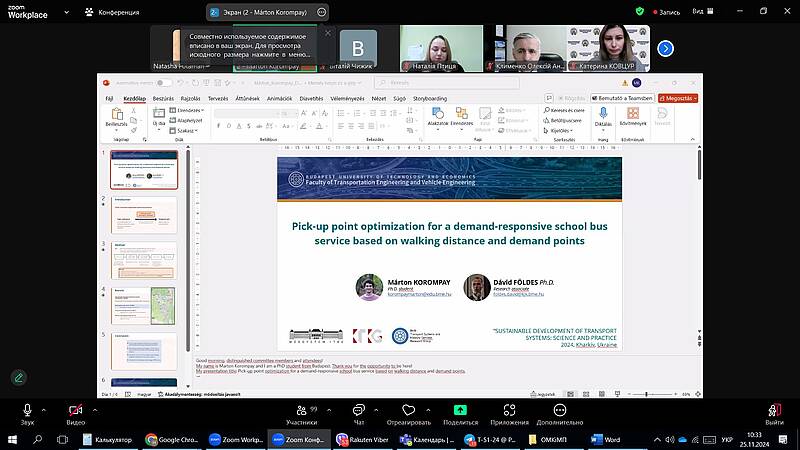The width and height of the screenshot is (800, 450).
Task: Switch to the Nézet ribbon tab
Action: coord(379,98)
